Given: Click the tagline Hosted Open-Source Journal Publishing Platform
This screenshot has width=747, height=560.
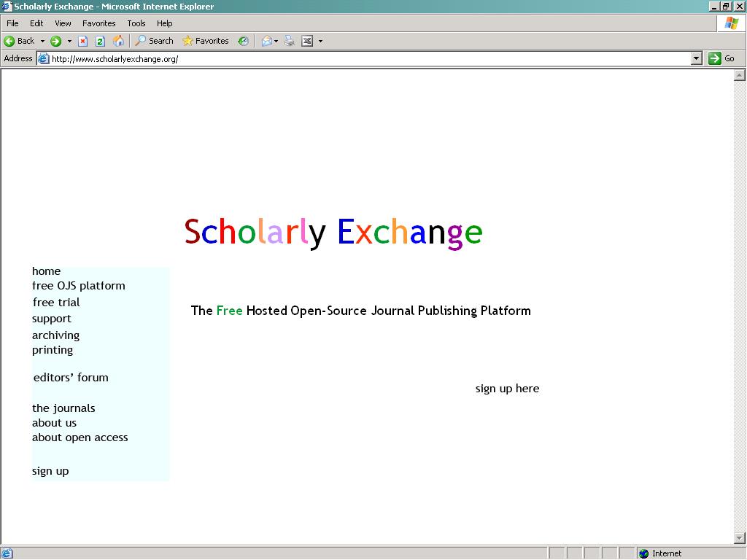Looking at the screenshot, I should 388,311.
